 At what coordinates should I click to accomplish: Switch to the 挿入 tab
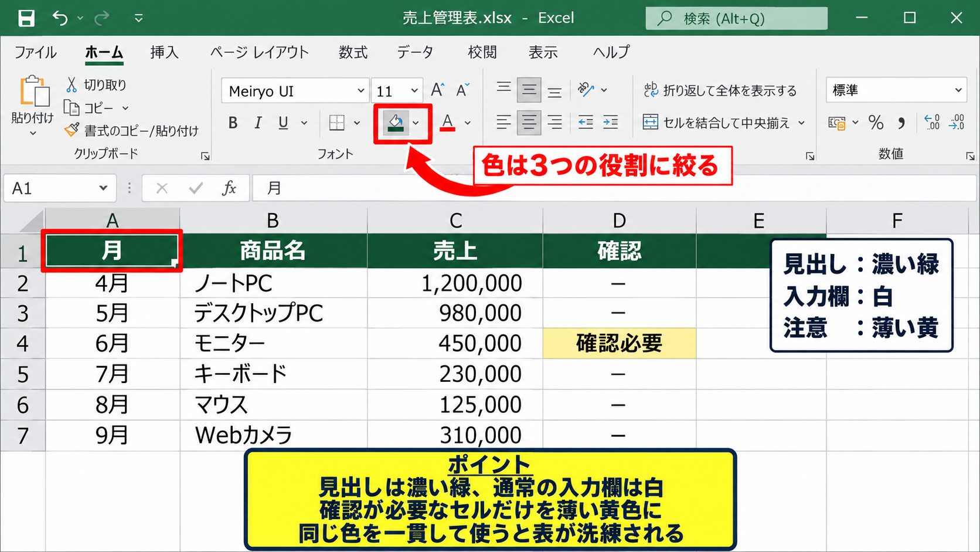(164, 52)
